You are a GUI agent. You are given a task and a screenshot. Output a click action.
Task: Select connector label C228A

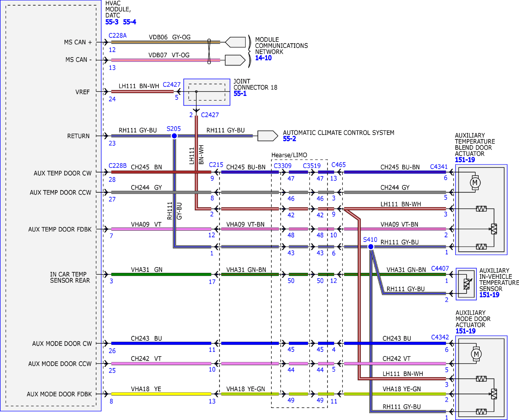[117, 36]
